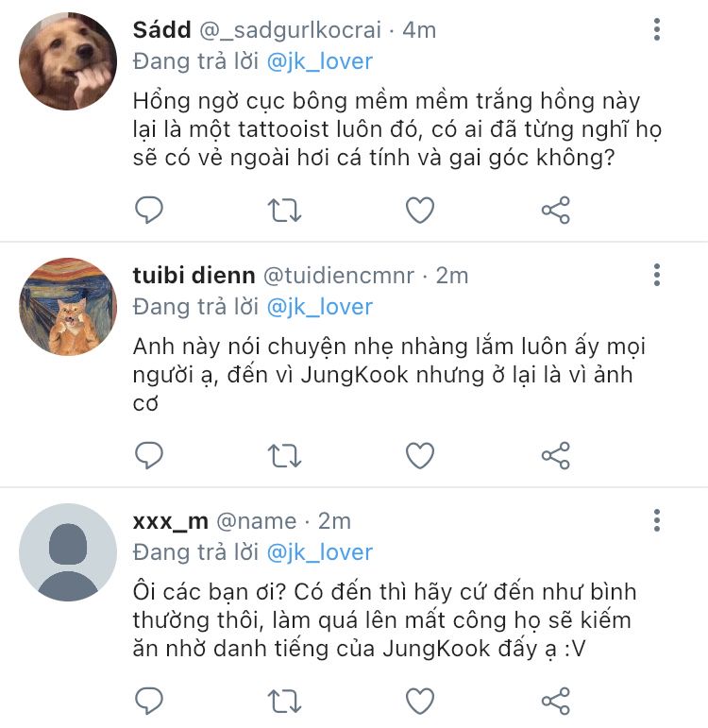Open more options menu for xxx_m's tweet

click(657, 520)
